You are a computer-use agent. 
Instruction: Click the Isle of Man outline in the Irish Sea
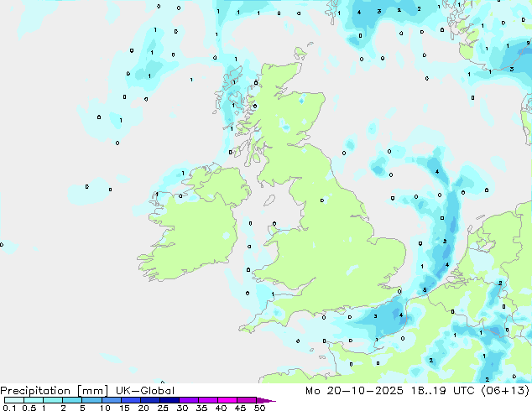point(269,200)
